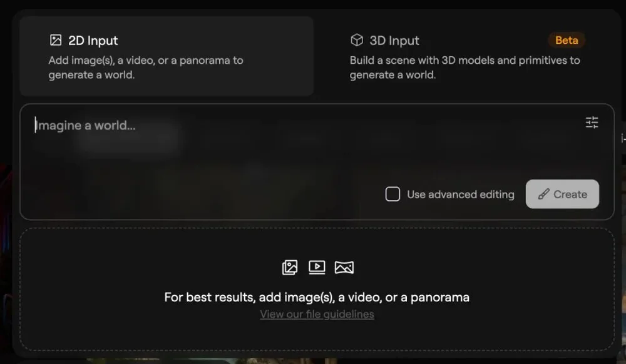Open the "View our file guidelines" link
This screenshot has width=626, height=364.
pos(317,314)
